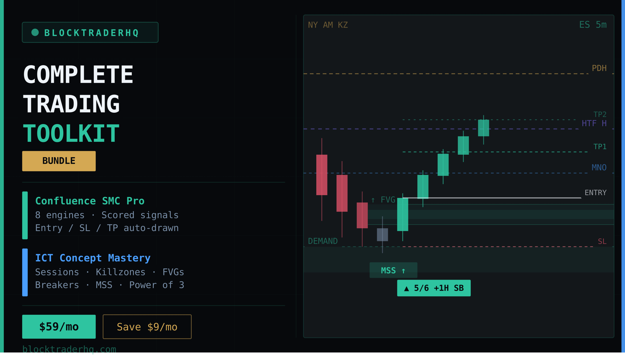The width and height of the screenshot is (625, 364).
Task: Open the blocktraderhq.com link
Action: pyautogui.click(x=69, y=349)
